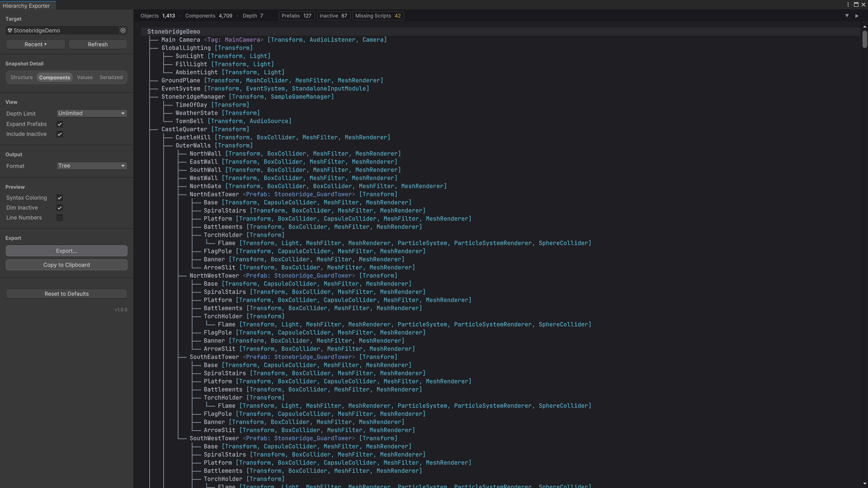Enable Line Numbers checkbox
868x488 pixels.
coord(60,218)
